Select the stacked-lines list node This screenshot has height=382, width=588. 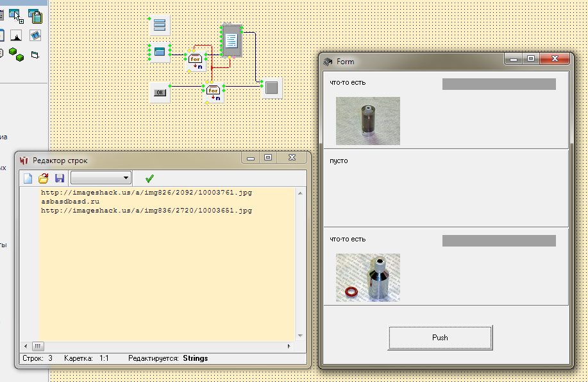coord(160,26)
